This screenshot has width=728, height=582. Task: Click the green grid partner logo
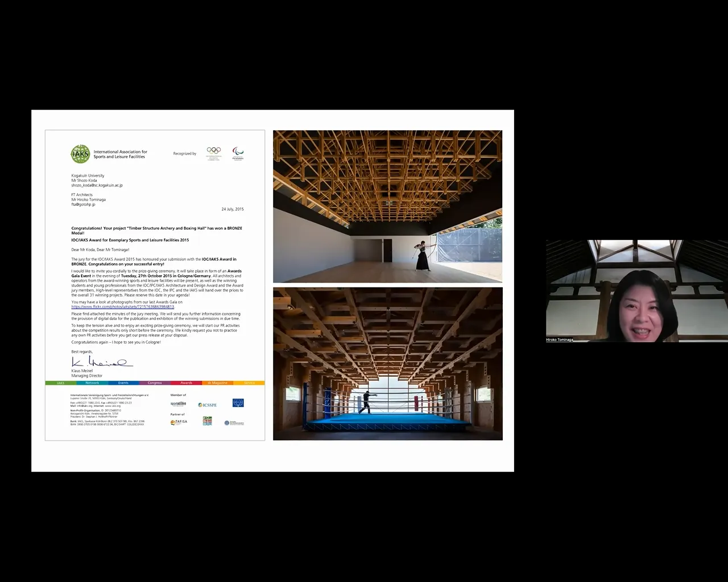pos(207,421)
